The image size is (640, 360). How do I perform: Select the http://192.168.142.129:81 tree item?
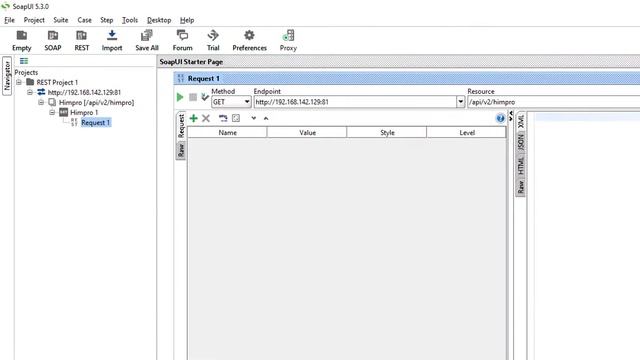pyautogui.click(x=84, y=92)
